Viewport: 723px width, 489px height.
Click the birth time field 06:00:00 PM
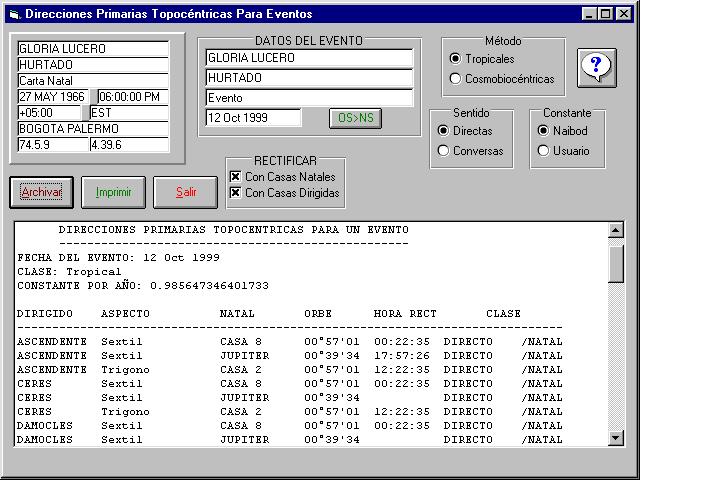point(132,97)
